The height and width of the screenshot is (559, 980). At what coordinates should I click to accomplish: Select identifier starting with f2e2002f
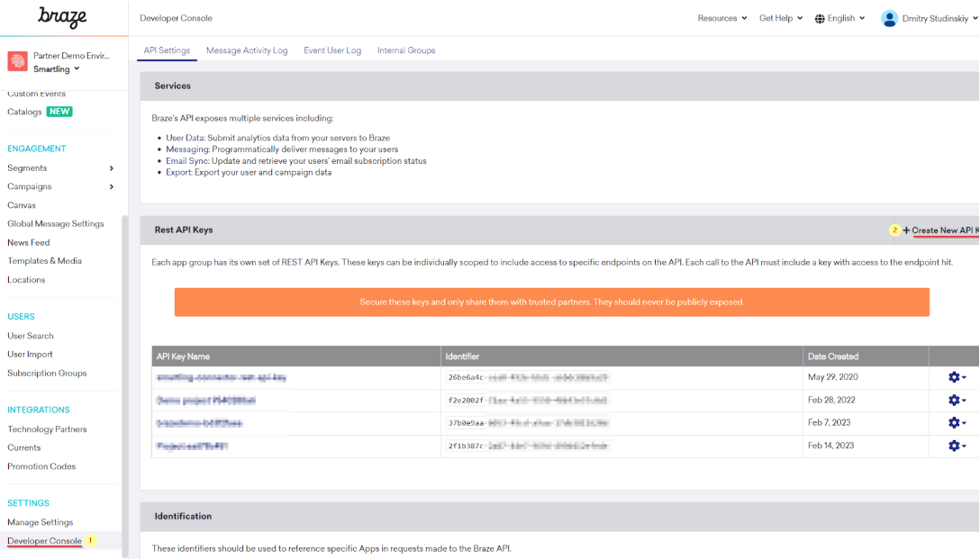(528, 401)
